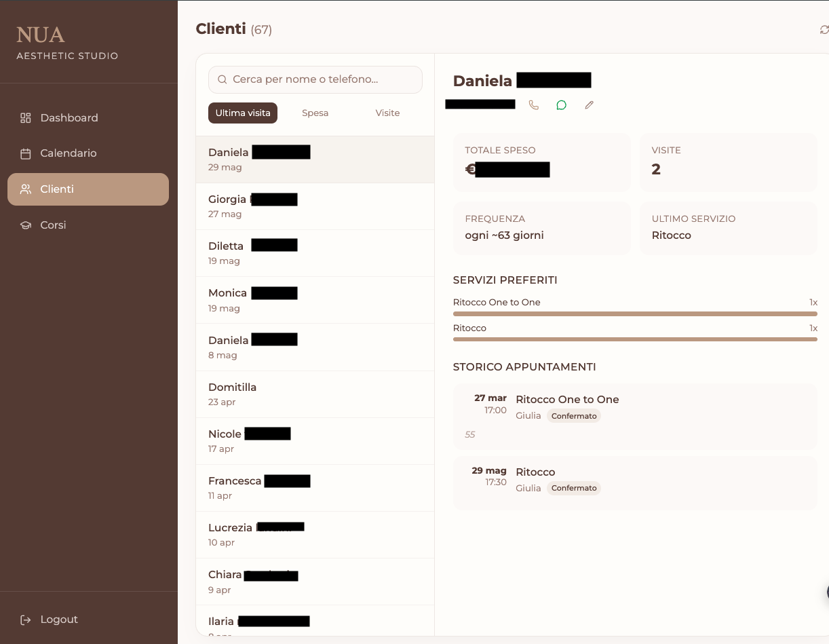The width and height of the screenshot is (829, 644).
Task: Click the Clienti page title
Action: [220, 29]
